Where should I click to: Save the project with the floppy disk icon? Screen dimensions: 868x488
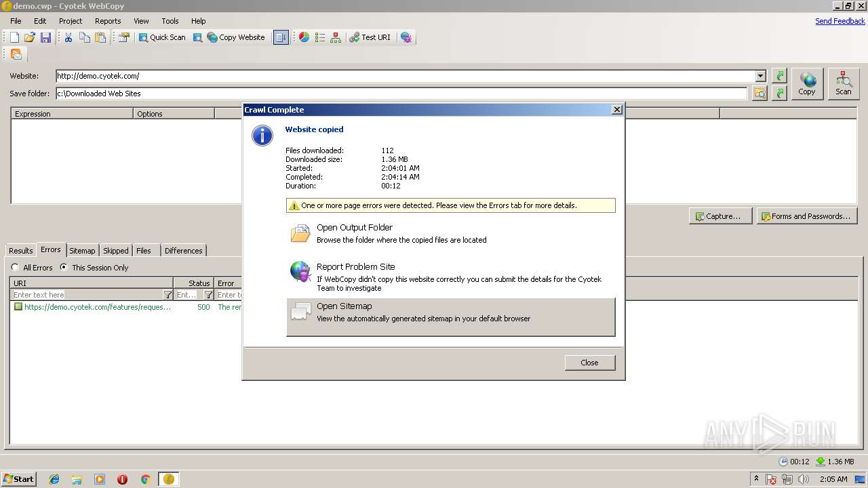point(45,37)
